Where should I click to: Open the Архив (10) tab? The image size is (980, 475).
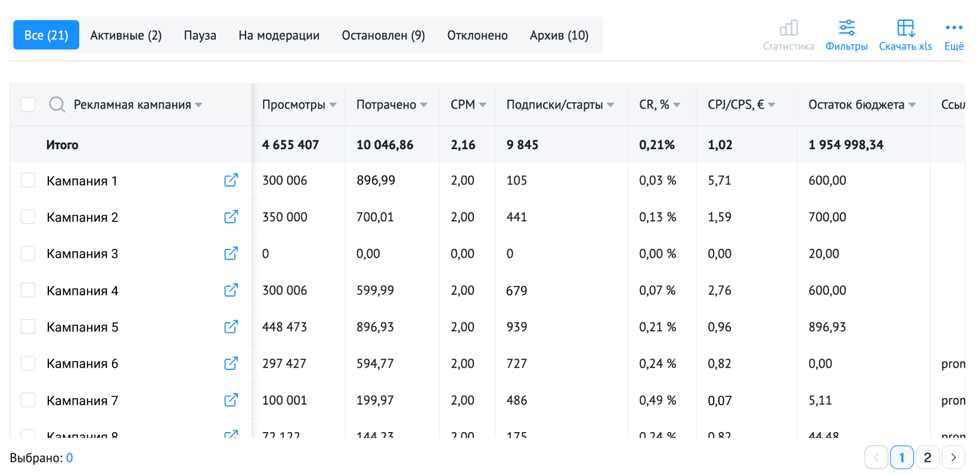pos(559,35)
